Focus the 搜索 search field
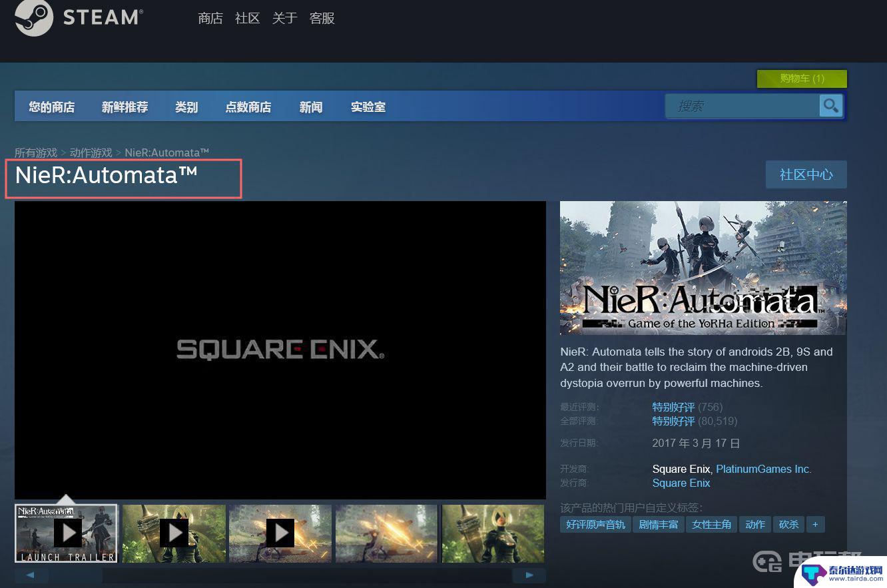This screenshot has width=887, height=588. [742, 106]
